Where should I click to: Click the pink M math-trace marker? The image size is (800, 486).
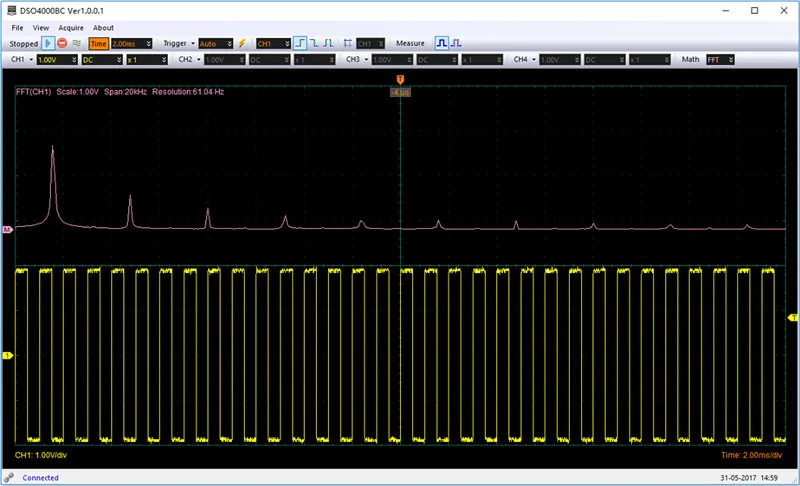[x=7, y=229]
